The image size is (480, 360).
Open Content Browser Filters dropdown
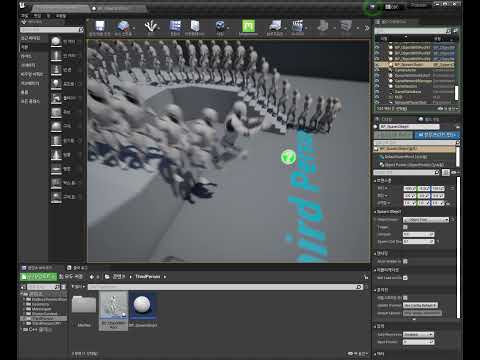78,287
